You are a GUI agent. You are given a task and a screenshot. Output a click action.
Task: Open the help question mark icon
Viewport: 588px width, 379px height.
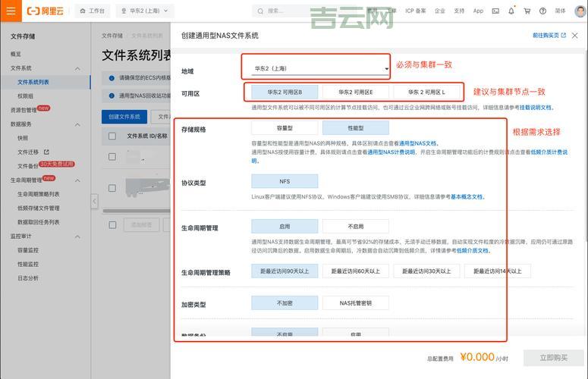pyautogui.click(x=542, y=11)
